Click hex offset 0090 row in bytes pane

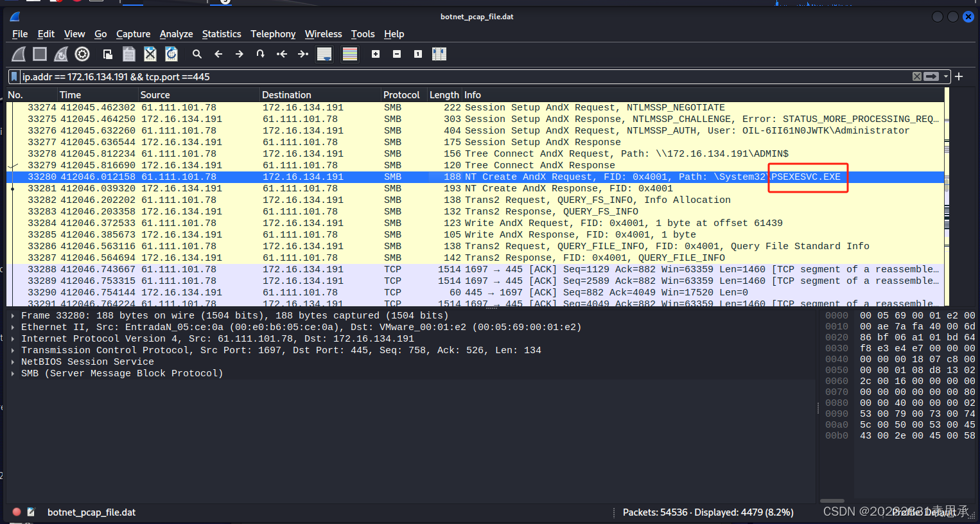coord(900,414)
